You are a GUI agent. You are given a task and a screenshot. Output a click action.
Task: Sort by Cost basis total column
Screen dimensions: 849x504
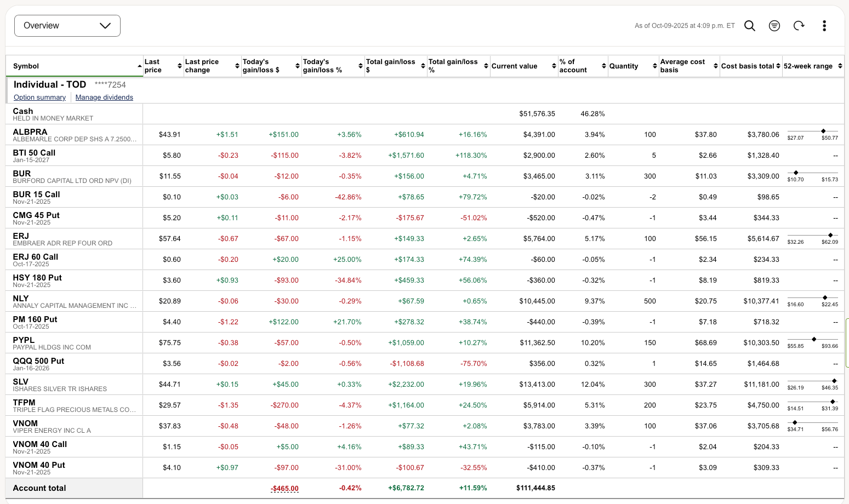coord(778,66)
